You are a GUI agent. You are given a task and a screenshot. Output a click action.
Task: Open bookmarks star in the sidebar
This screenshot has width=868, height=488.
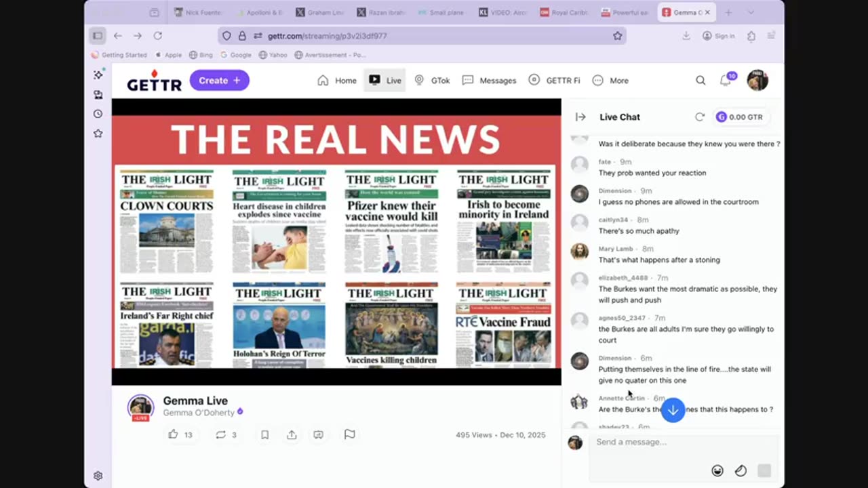pyautogui.click(x=98, y=134)
